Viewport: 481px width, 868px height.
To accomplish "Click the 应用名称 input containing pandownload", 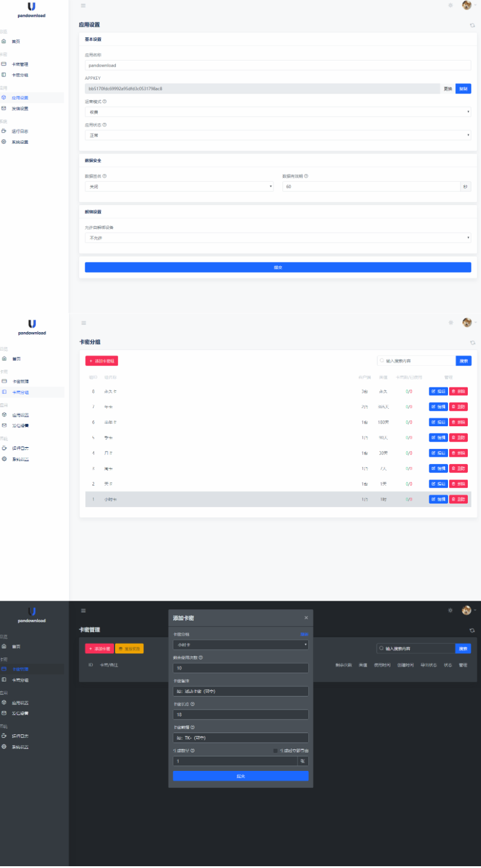I will pos(278,65).
